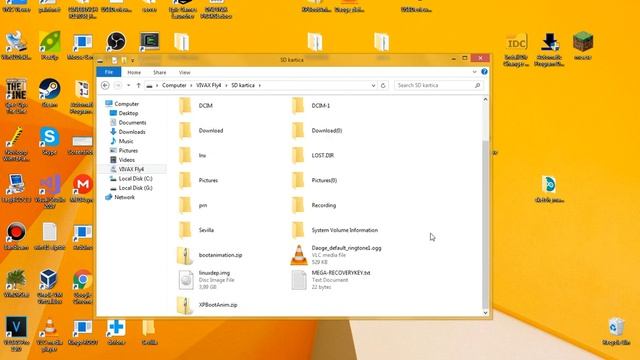640x360 pixels.
Task: Expand the chevron after Computer in address bar
Action: click(x=191, y=85)
